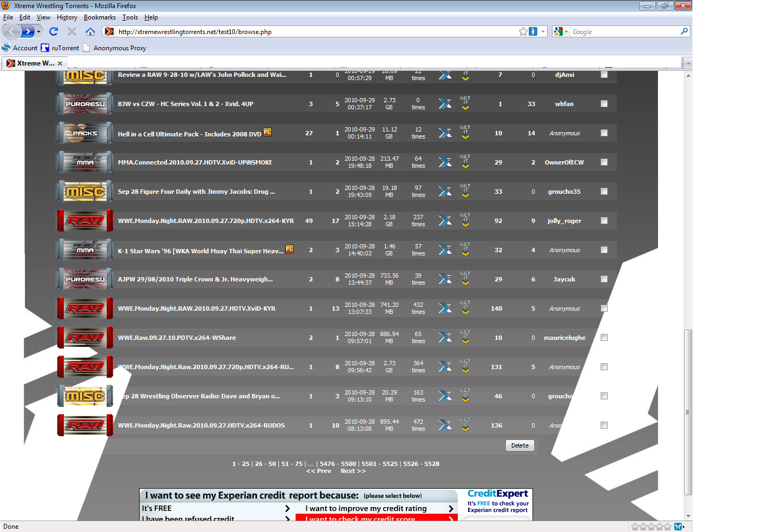Viewport: 776px width, 532px height.
Task: Click the RAW category icon for RAW 720p KYR row
Action: (x=85, y=221)
